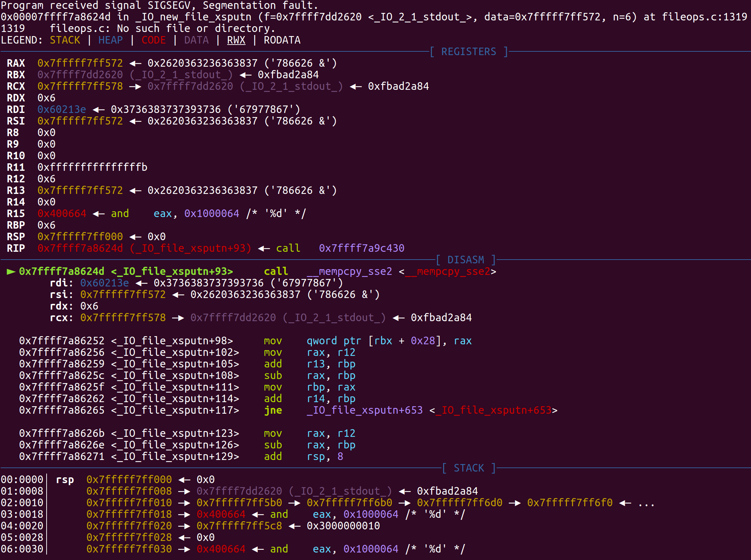751x560 pixels.
Task: Click the RSP value 0x7fffff7ff000
Action: [80, 237]
